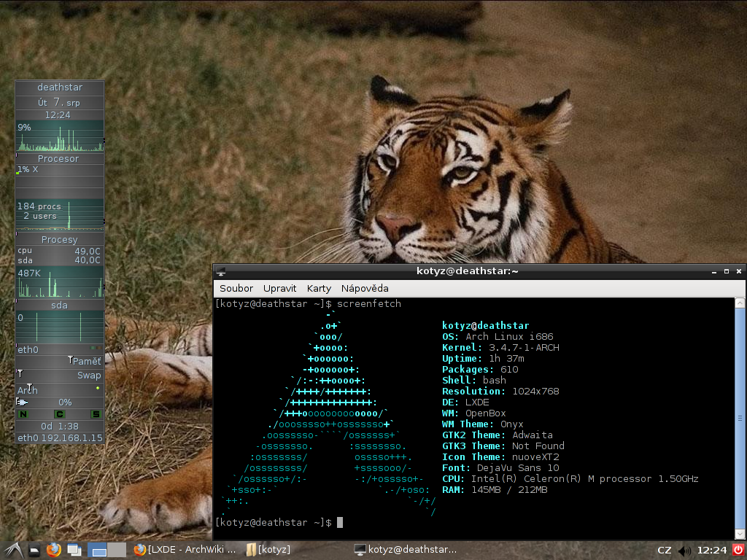Click the '1% X' top process line

pyautogui.click(x=28, y=169)
